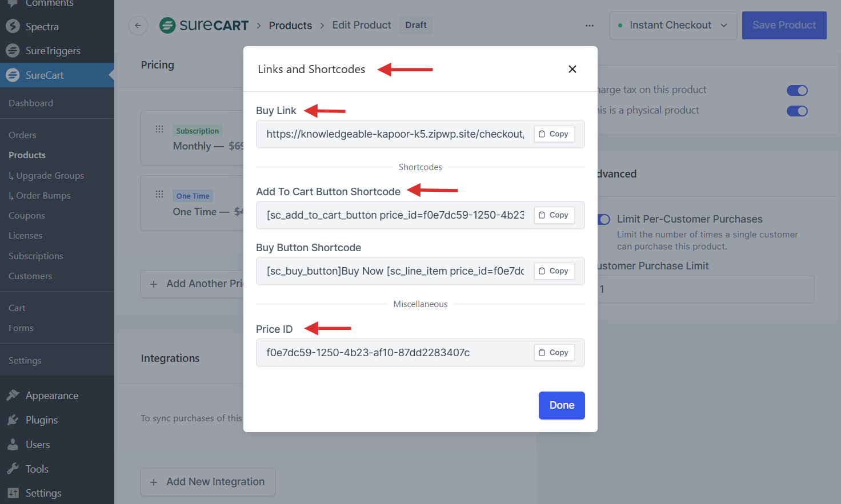Open the three-dot more options menu
The image size is (841, 504).
click(x=589, y=26)
